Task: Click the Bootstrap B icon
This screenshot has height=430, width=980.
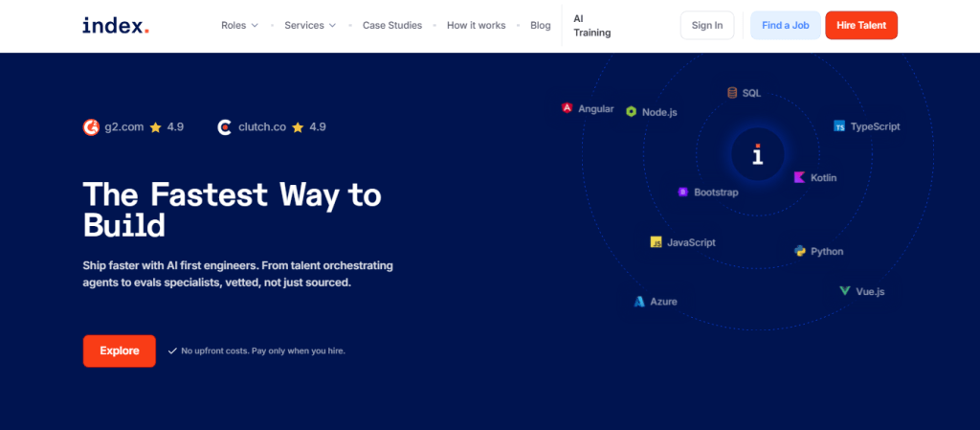Action: (683, 192)
